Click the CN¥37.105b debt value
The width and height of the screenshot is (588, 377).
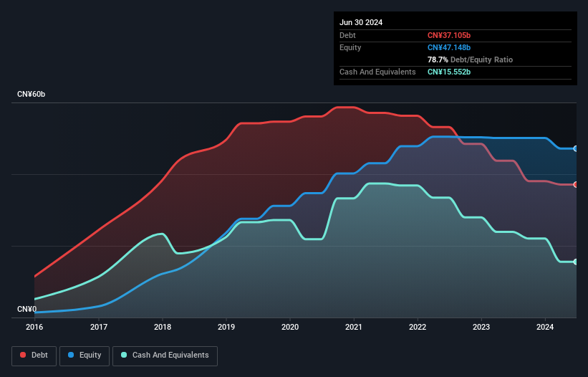pos(449,35)
